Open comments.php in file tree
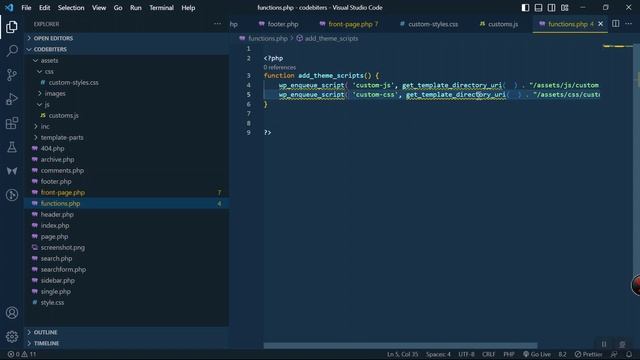The image size is (640, 360). tap(127, 171)
